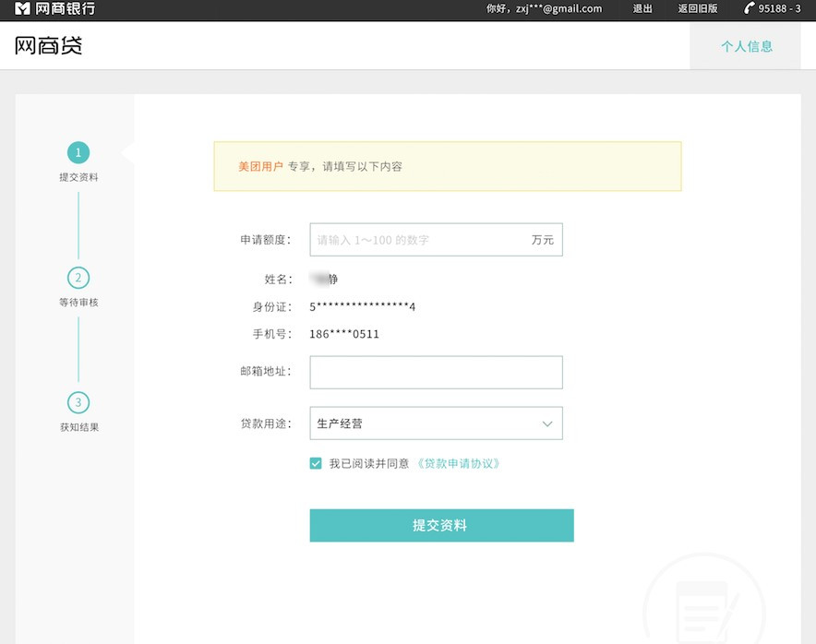Select the step 1 circle icon
The width and height of the screenshot is (816, 644).
[x=78, y=152]
